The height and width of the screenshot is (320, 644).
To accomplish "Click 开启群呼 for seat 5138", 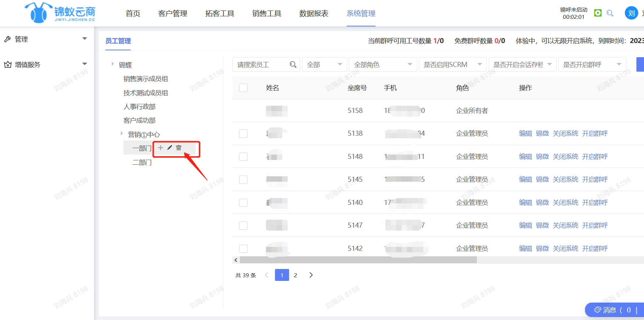I will click(595, 134).
